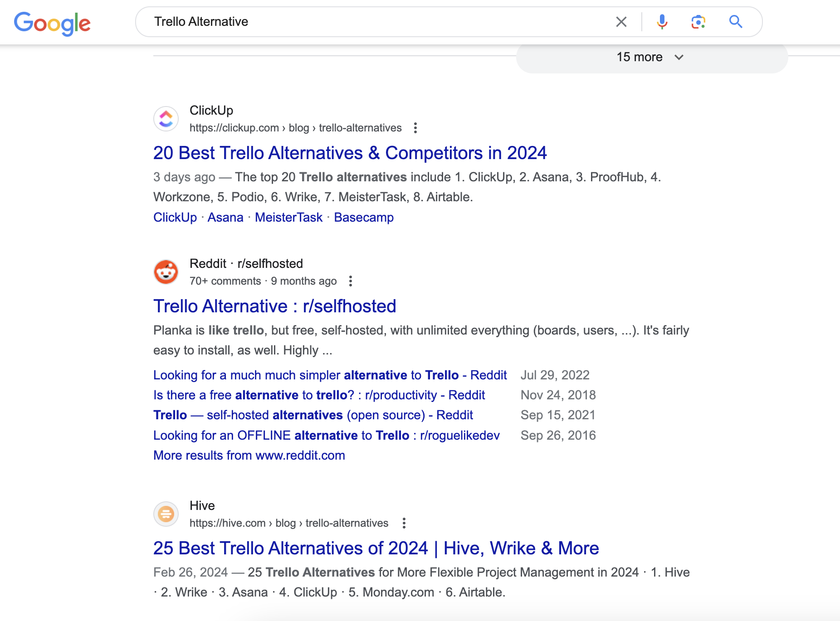Click the Hive site favicon
Screen dimensions: 840x621
pos(166,514)
